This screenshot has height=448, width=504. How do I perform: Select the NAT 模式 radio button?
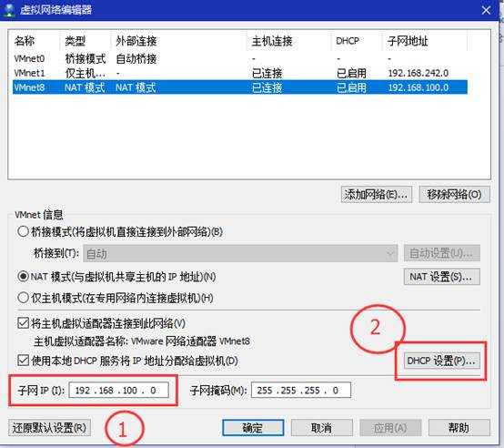pos(23,277)
